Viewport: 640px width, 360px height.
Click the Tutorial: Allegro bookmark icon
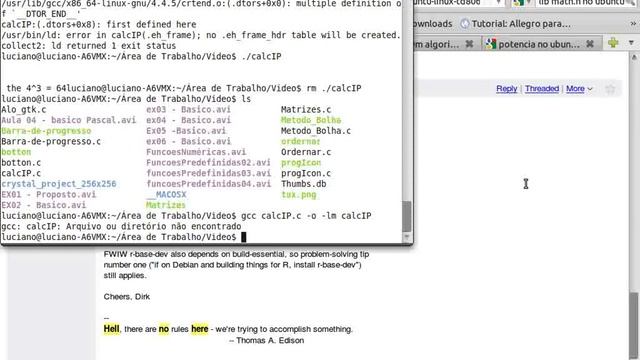[x=464, y=24]
